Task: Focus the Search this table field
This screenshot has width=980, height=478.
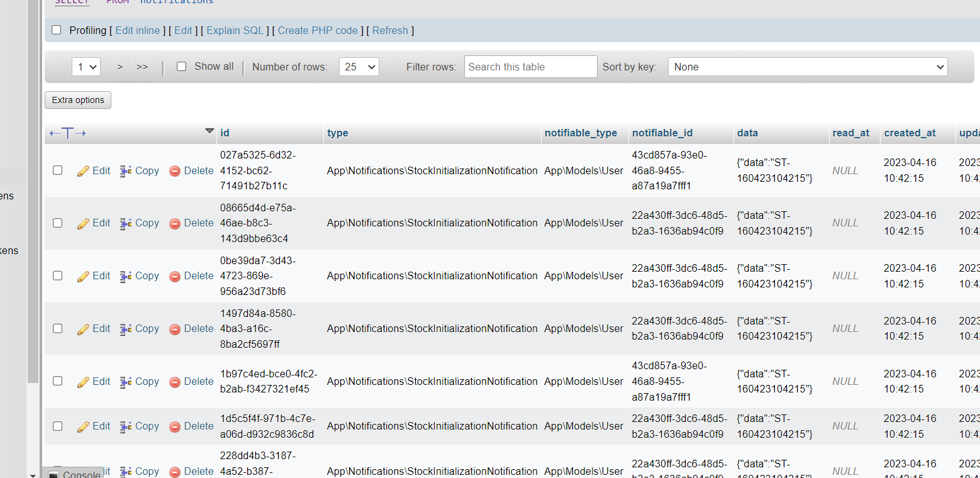Action: (531, 67)
